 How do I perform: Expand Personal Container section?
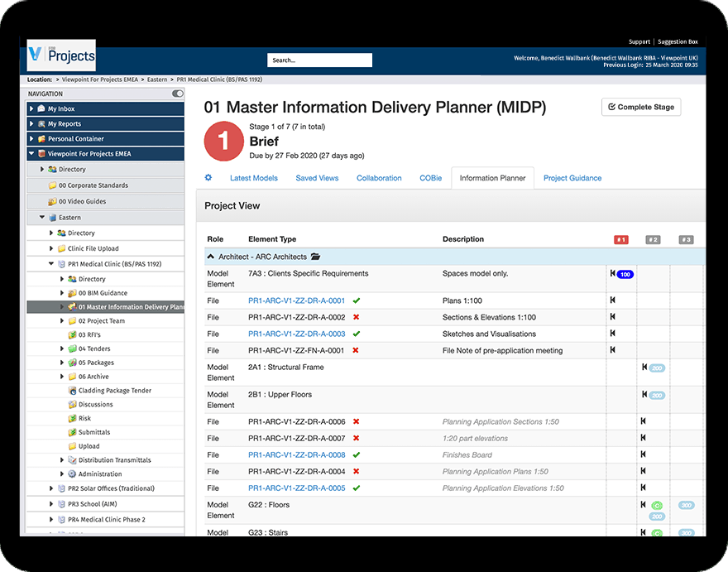[x=31, y=138]
